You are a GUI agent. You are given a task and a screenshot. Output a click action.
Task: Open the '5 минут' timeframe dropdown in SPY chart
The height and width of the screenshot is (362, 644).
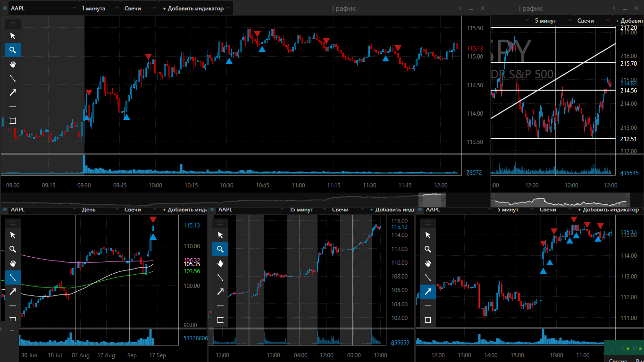coord(553,21)
